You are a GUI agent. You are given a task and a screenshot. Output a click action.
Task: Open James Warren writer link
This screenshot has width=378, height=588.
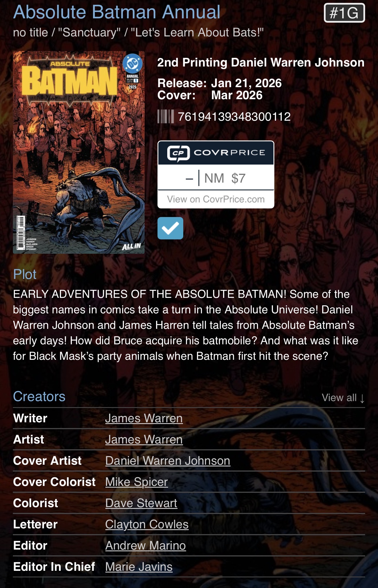pos(144,419)
